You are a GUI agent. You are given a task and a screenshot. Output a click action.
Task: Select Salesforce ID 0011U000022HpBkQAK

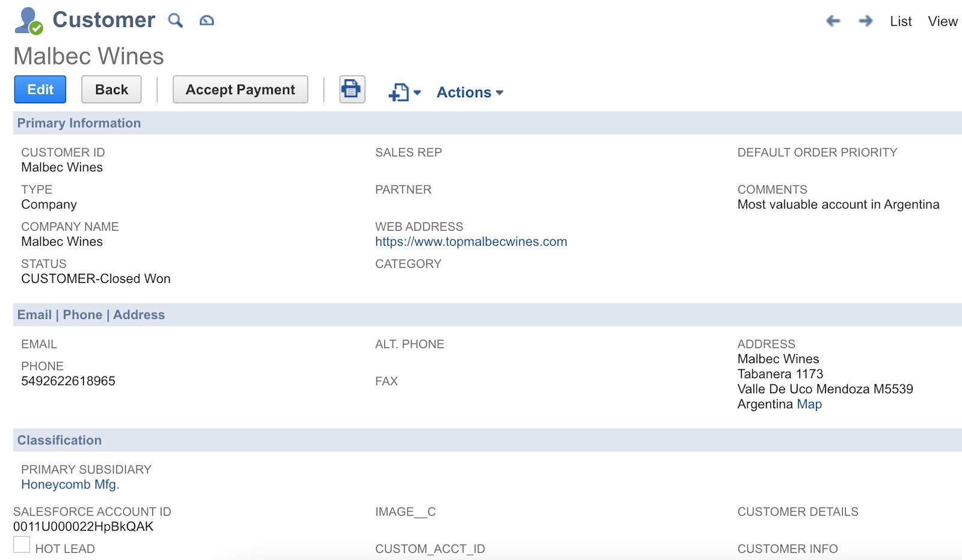(x=83, y=527)
